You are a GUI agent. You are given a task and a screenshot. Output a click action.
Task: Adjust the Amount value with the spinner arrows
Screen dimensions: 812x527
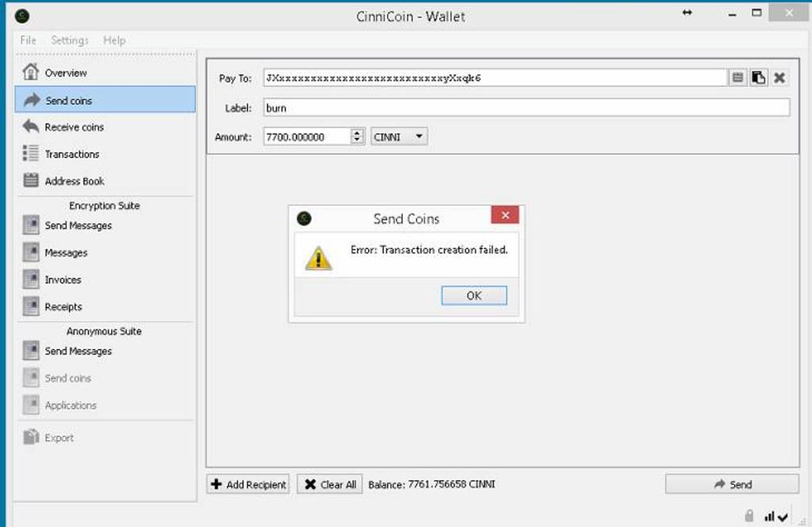click(357, 136)
